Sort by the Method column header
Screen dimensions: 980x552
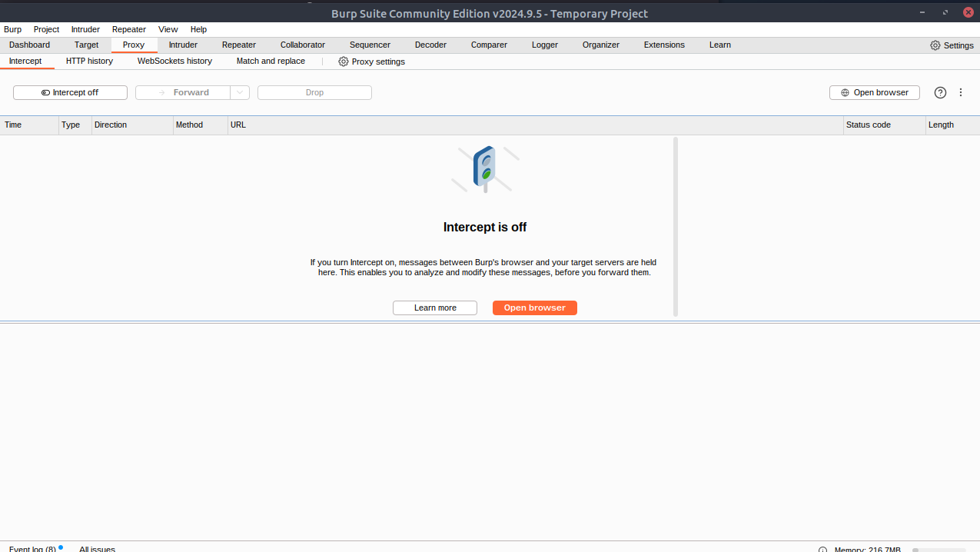(x=201, y=125)
